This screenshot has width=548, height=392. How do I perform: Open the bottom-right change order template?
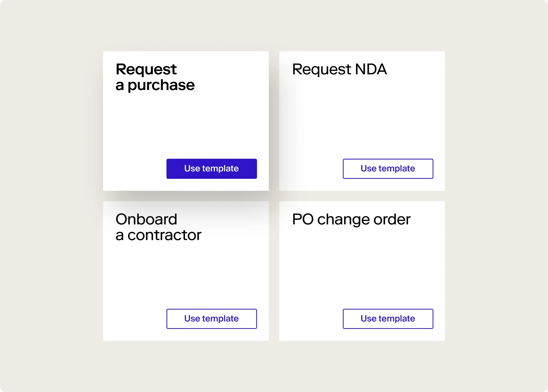(x=362, y=270)
